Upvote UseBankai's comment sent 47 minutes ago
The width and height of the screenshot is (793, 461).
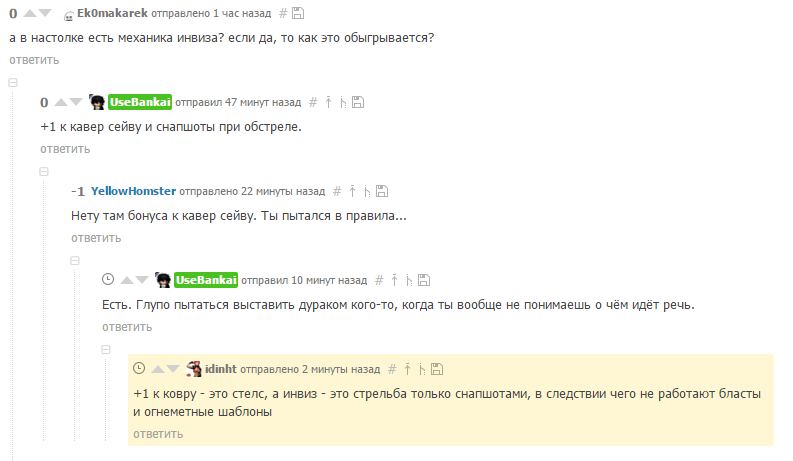(x=61, y=103)
